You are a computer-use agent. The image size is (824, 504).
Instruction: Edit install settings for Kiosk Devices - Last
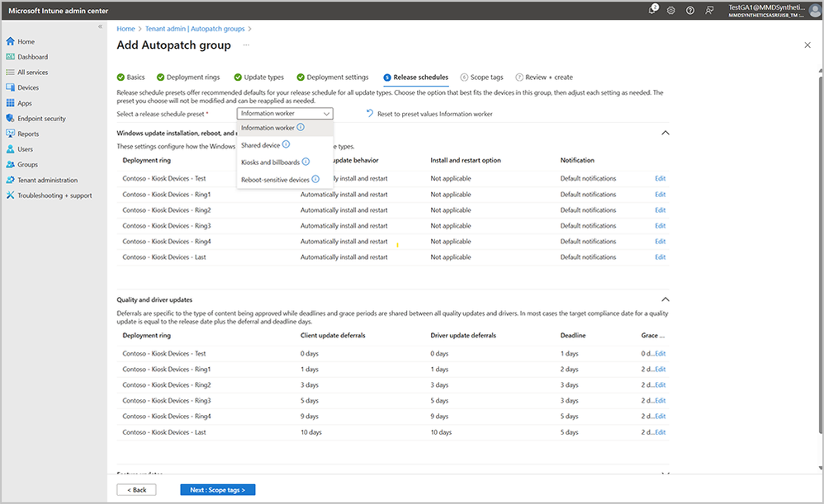click(660, 257)
